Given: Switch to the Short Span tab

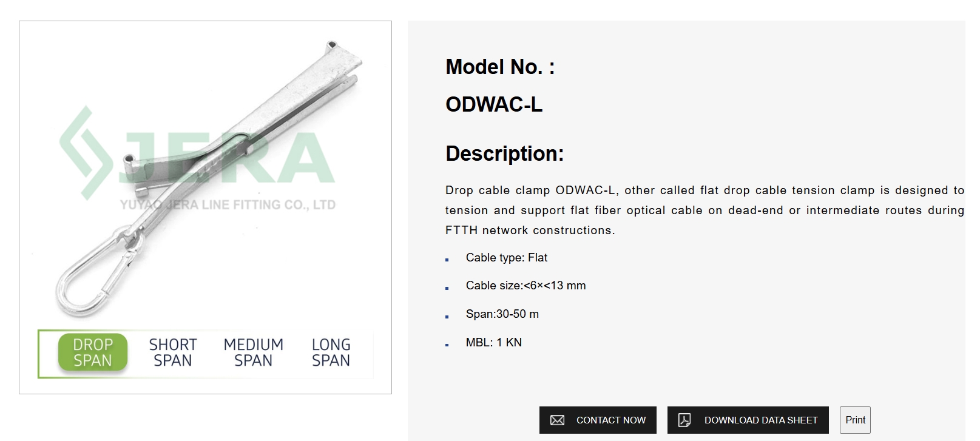Looking at the screenshot, I should click(x=172, y=352).
